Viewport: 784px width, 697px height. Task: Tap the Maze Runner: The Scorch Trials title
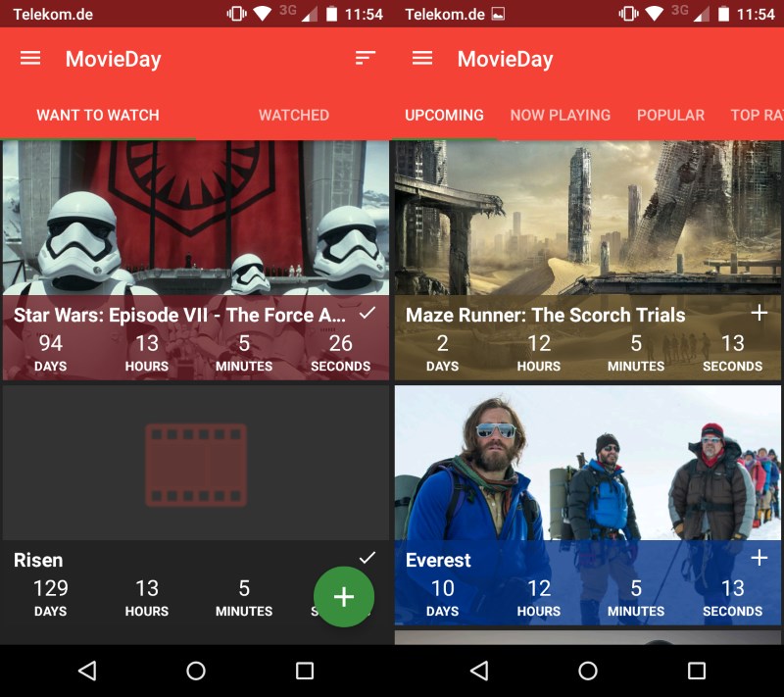click(545, 315)
